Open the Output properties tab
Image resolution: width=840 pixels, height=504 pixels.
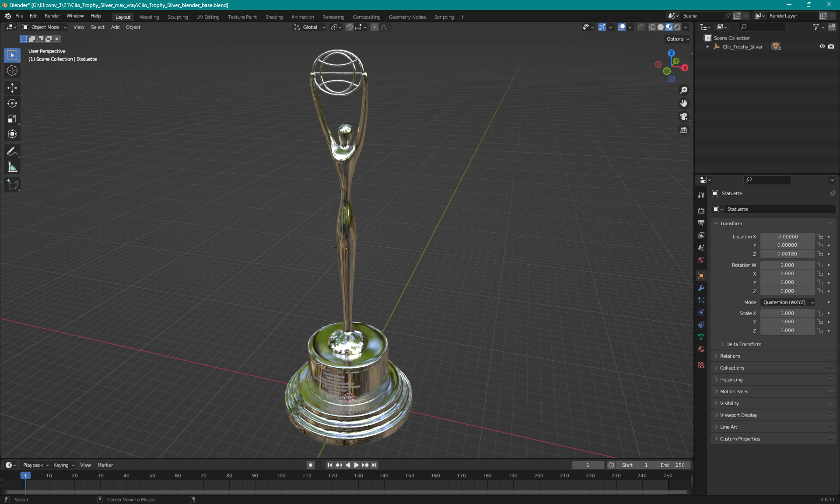pos(701,223)
